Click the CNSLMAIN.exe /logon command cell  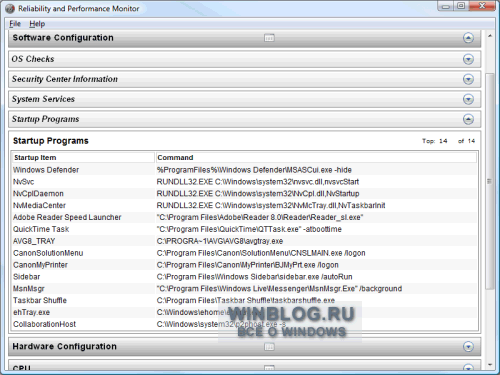pos(261,253)
